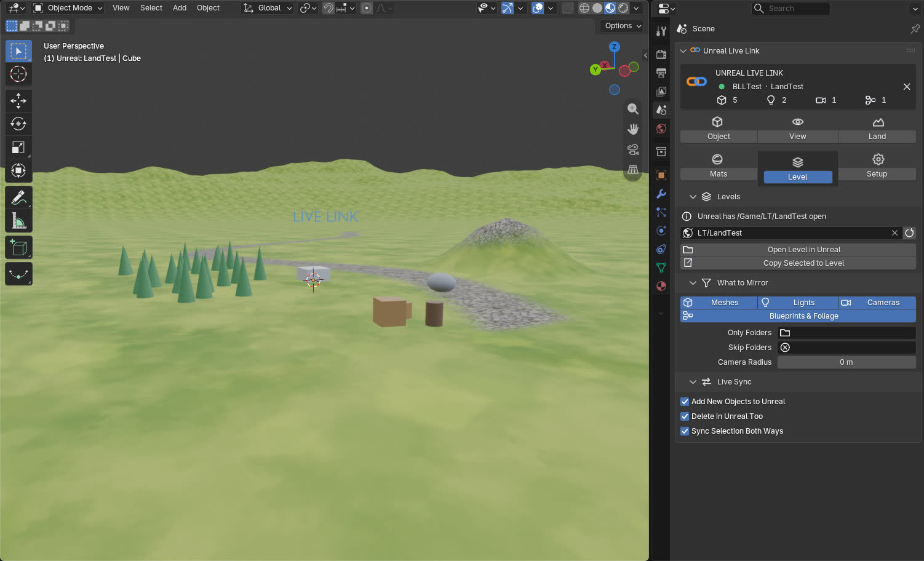
Task: Collapse the What to Mirror section
Action: 693,283
